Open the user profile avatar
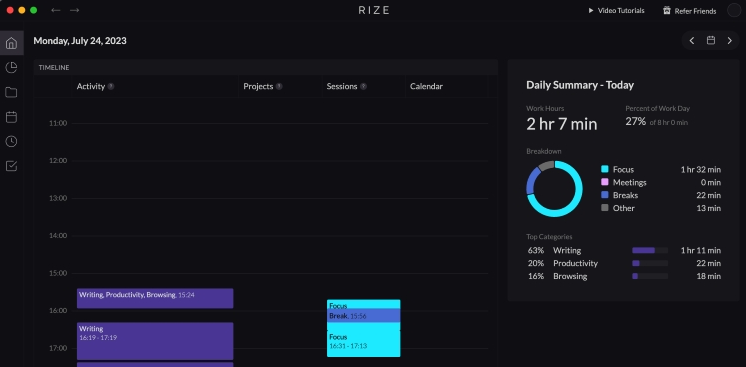The width and height of the screenshot is (746, 367). coord(734,10)
